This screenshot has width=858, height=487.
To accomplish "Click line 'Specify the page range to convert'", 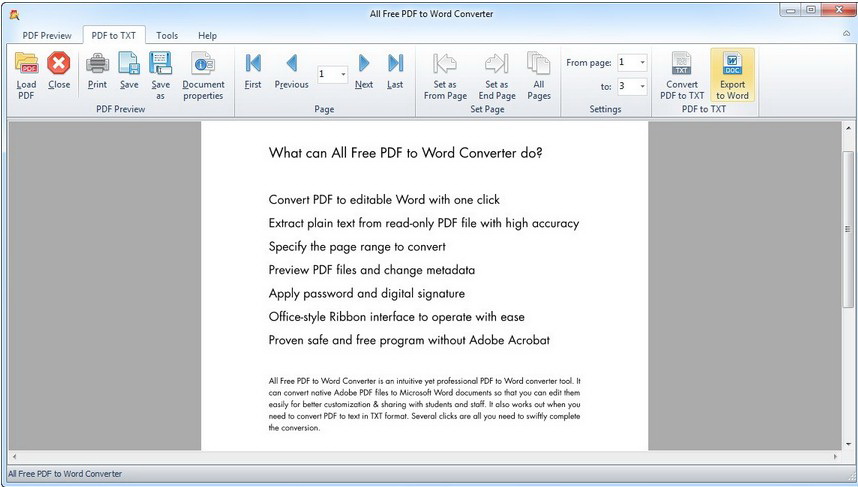I will coord(357,247).
